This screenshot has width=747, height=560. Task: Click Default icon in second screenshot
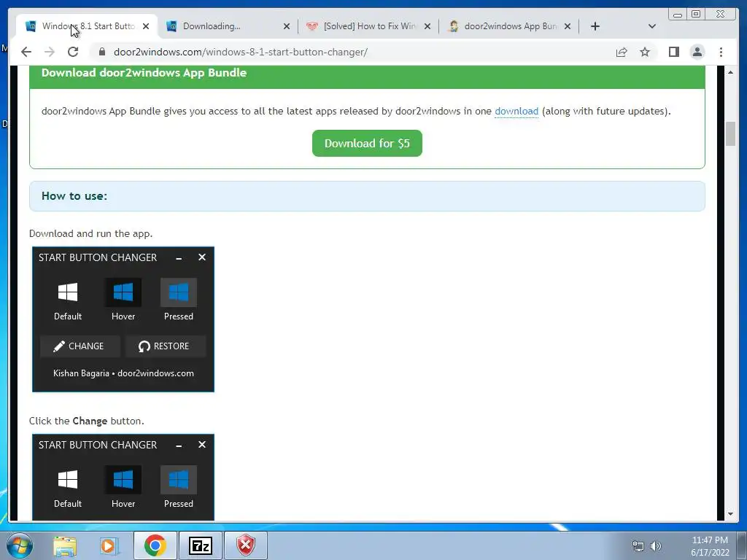pos(68,479)
